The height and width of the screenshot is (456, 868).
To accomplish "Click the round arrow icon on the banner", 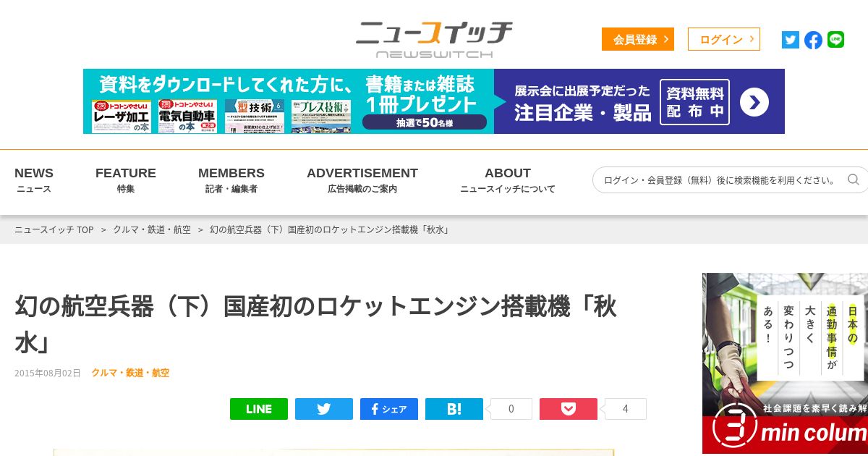I will (x=754, y=102).
